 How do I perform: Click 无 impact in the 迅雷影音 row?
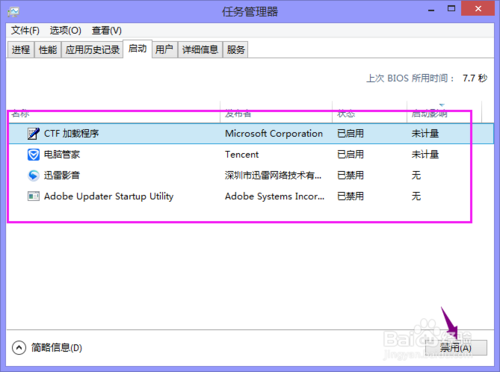pyautogui.click(x=416, y=175)
